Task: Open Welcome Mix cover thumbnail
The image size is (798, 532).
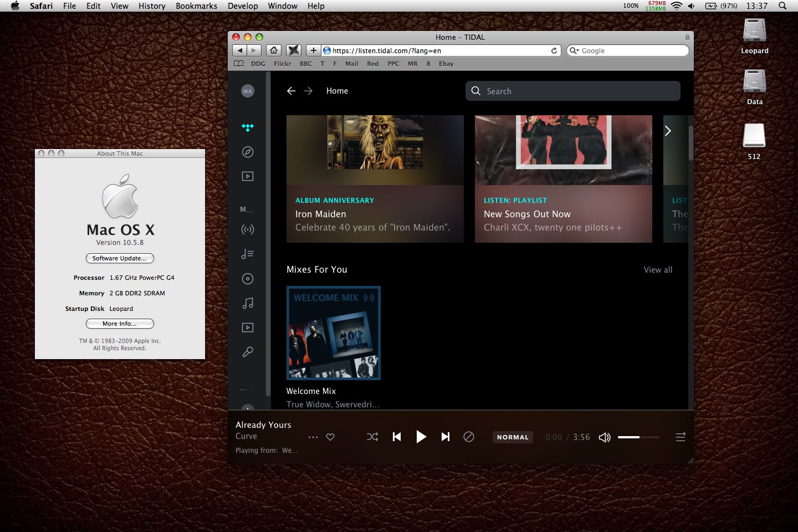Action: click(x=334, y=333)
